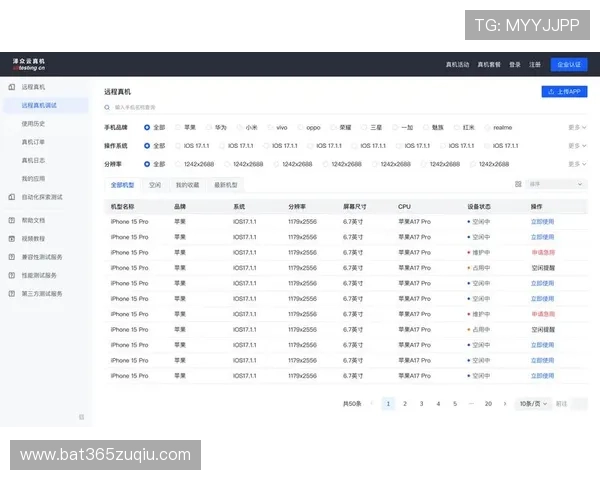Click the 视频教程 sidebar icon
Screen dimensions: 600x480
pos(11,238)
